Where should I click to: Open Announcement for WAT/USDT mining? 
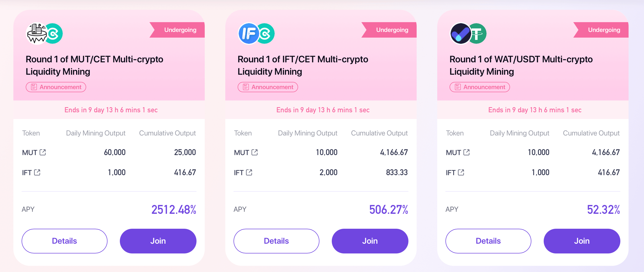[480, 87]
